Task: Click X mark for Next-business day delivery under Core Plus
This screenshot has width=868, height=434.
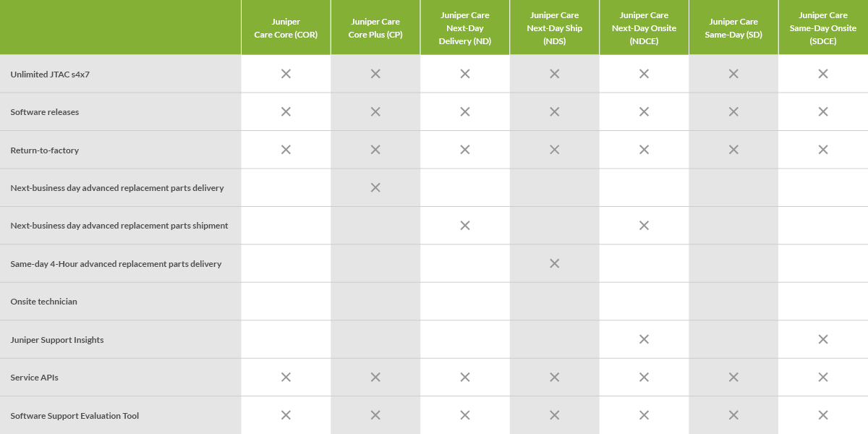Action: click(x=375, y=187)
